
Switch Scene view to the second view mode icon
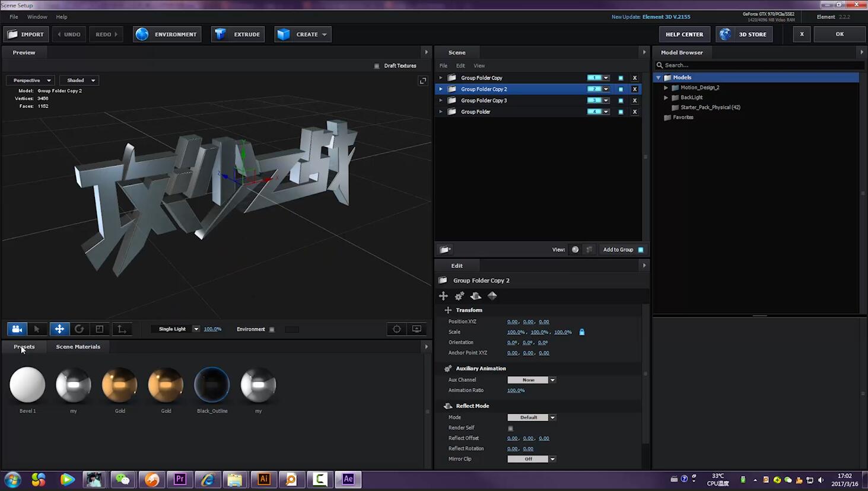coord(589,250)
